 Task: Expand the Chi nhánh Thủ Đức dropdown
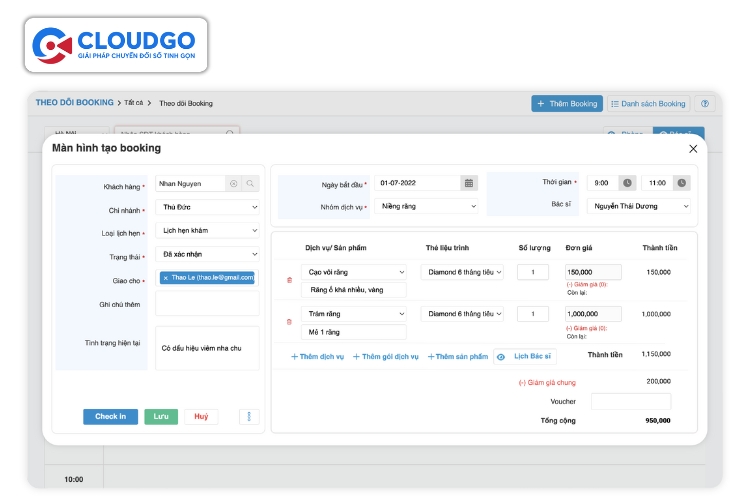point(208,207)
